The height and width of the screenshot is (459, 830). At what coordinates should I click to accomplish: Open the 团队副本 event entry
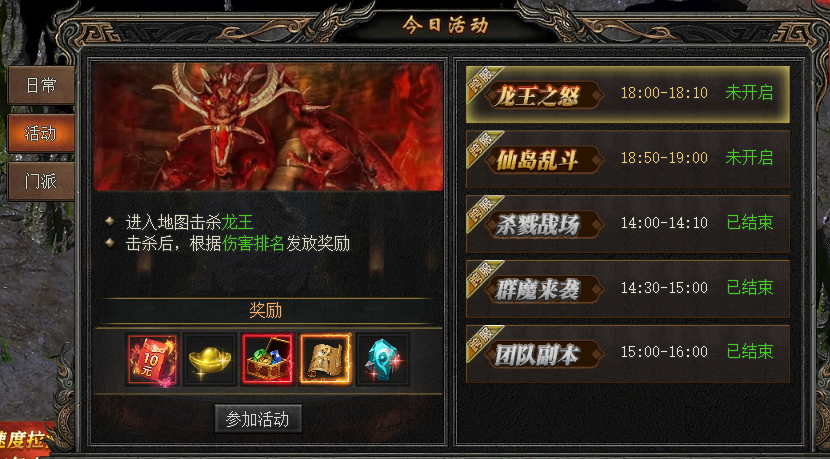pos(628,353)
